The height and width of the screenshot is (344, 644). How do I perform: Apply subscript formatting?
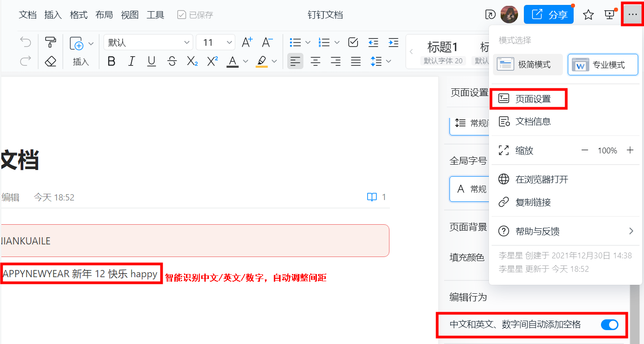coord(192,61)
